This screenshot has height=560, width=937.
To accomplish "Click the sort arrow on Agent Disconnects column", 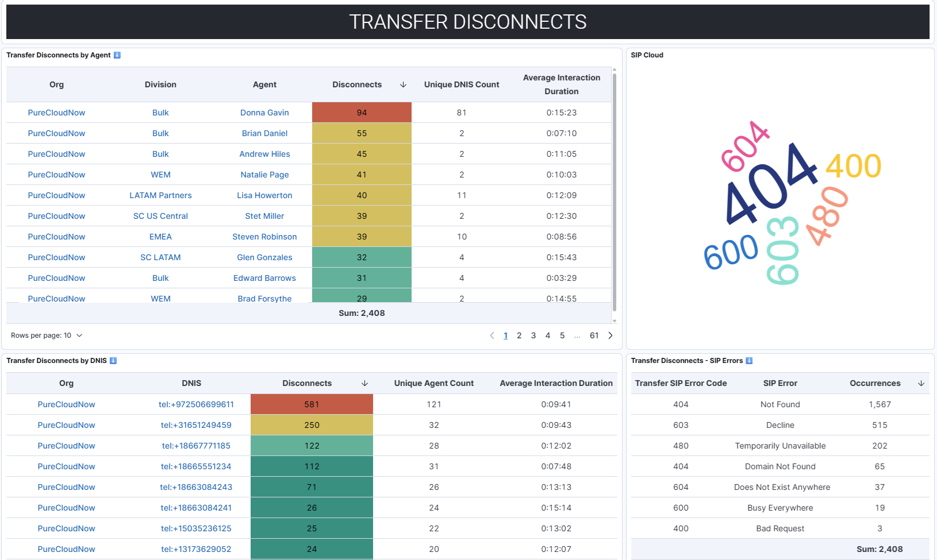I will click(402, 84).
